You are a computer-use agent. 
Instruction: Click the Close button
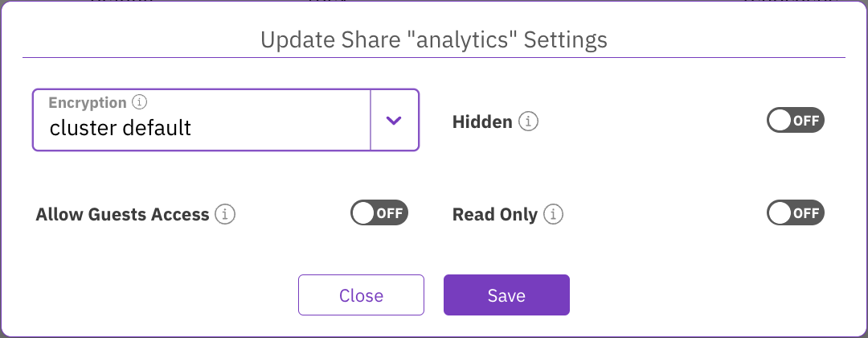point(361,295)
